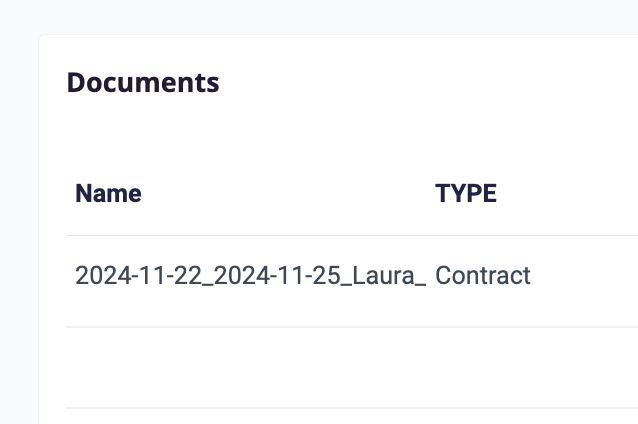Click the partially visible third row at bottom
The height and width of the screenshot is (424, 638).
click(x=352, y=416)
